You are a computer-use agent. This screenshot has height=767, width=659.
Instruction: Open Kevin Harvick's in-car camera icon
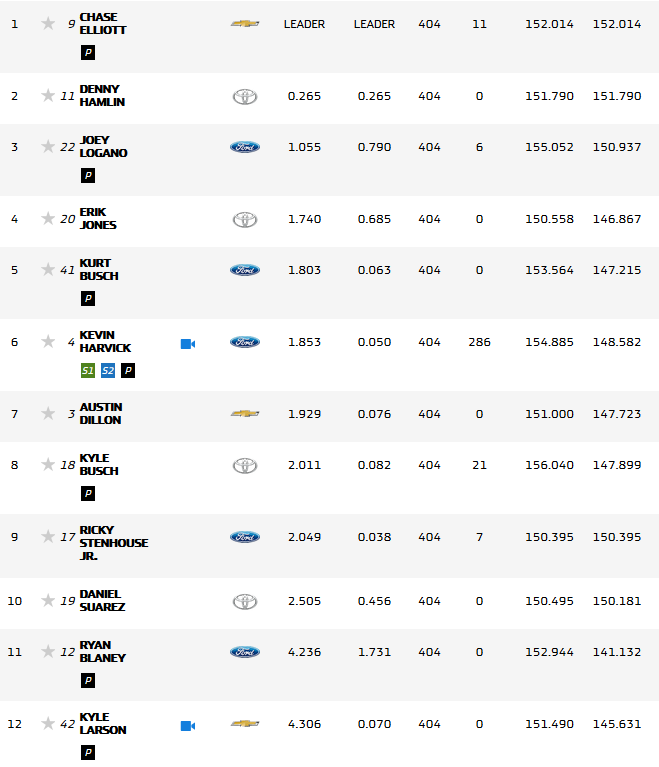187,343
